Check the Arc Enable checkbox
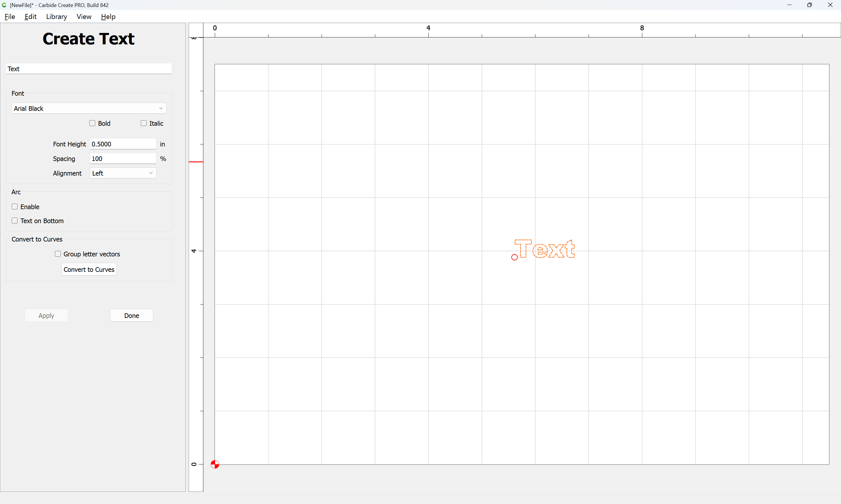This screenshot has width=841, height=504. [x=15, y=207]
